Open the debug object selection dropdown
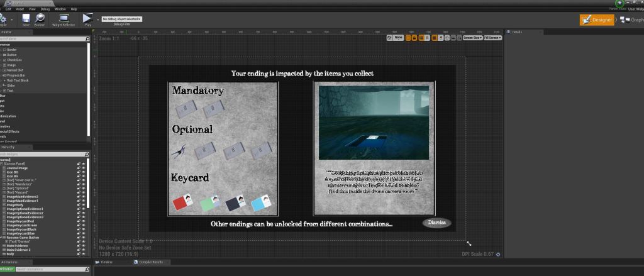Image resolution: width=644 pixels, height=276 pixels. click(121, 19)
